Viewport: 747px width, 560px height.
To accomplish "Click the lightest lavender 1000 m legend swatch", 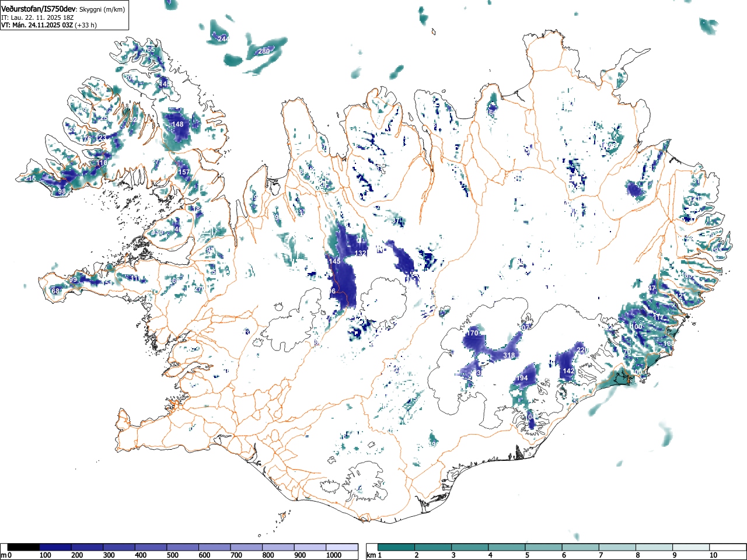I will click(342, 547).
